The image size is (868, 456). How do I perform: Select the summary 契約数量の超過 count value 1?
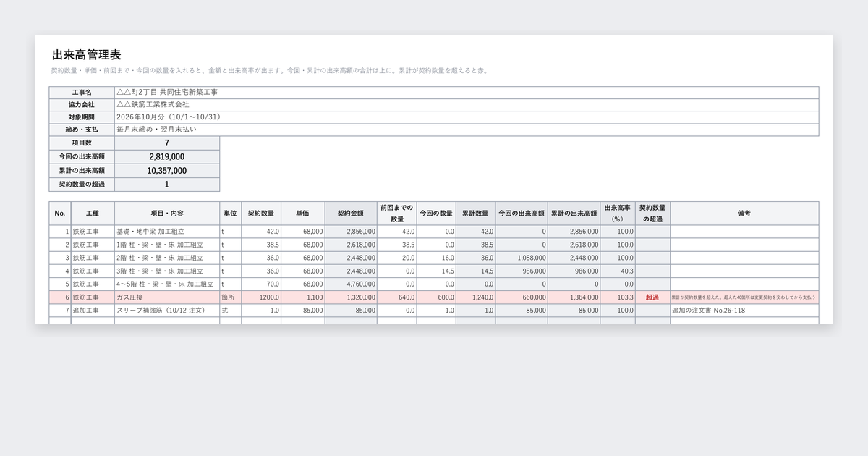[167, 185]
